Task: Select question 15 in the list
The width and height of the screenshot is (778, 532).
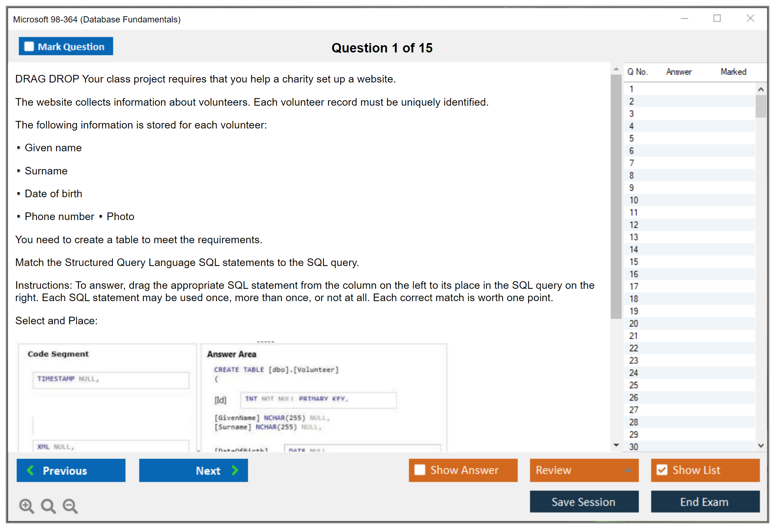Action: pos(634,262)
